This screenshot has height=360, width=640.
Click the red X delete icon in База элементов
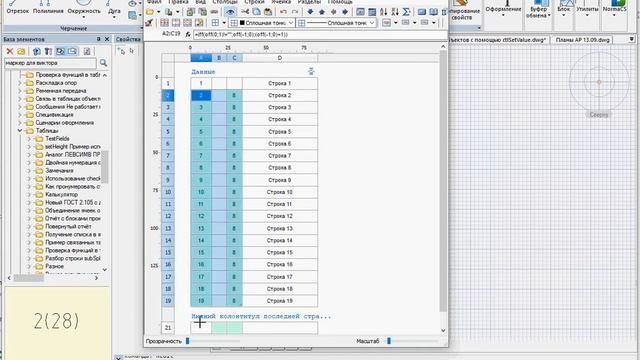[x=9, y=51]
